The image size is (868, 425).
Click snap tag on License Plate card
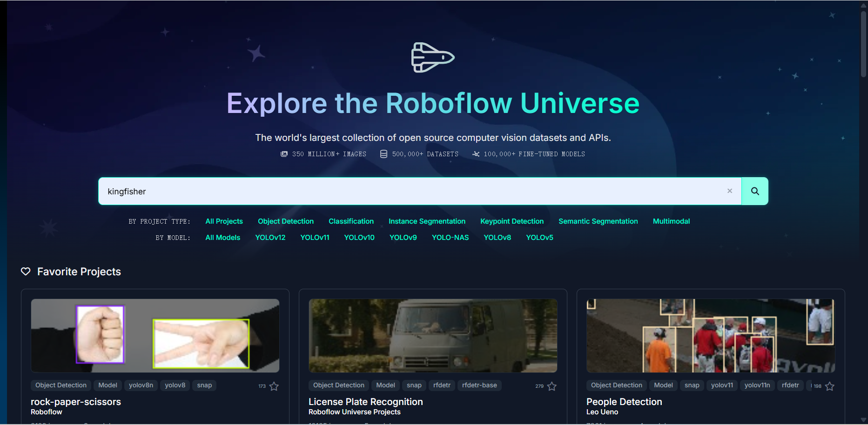[414, 385]
